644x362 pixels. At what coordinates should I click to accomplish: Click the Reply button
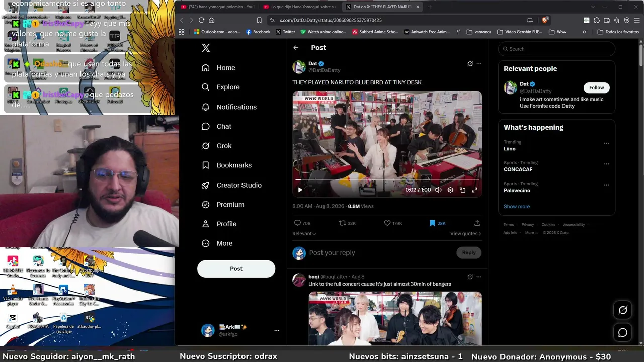pyautogui.click(x=469, y=253)
